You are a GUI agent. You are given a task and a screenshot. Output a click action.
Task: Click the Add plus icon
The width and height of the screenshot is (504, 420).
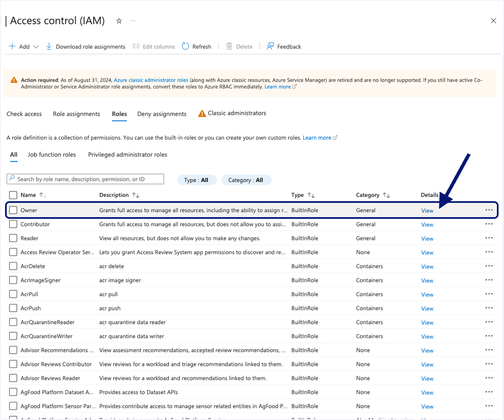point(12,46)
